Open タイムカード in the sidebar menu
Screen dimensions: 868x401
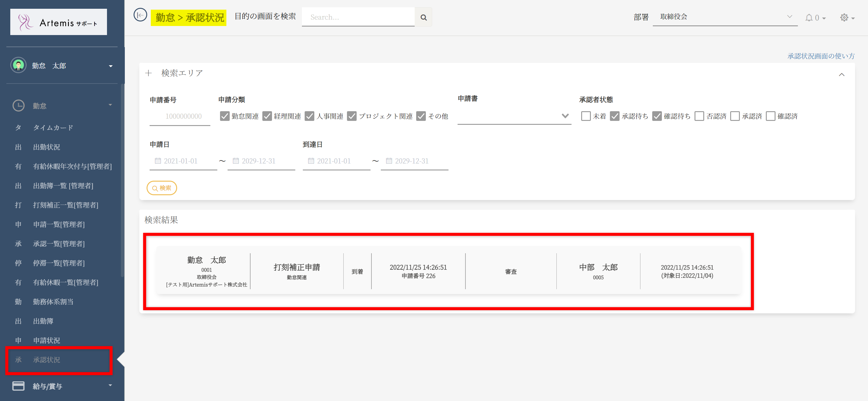(53, 128)
